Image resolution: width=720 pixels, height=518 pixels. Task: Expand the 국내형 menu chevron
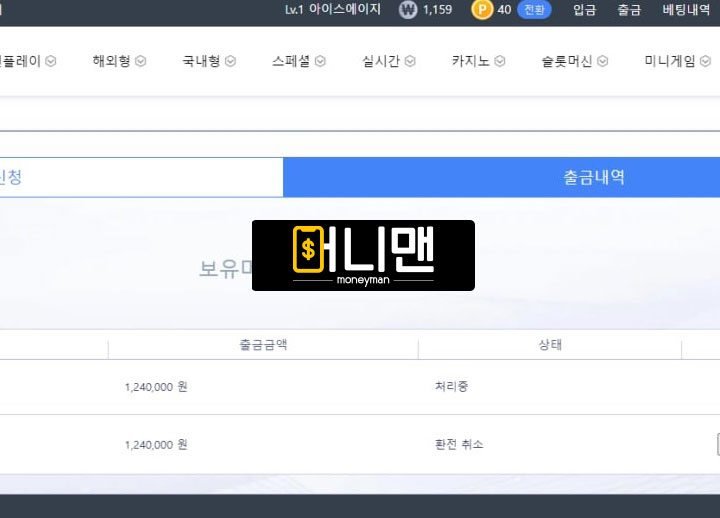[231, 61]
